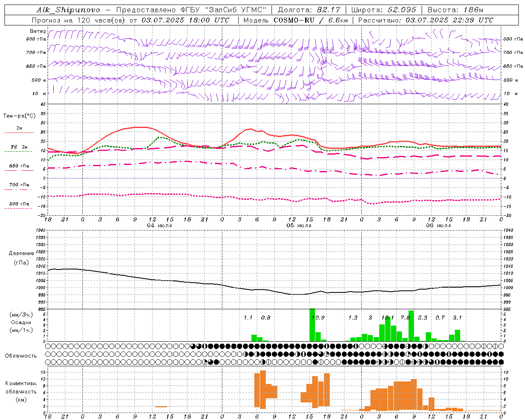This screenshot has width=525, height=420.
Task: Click the (мм/1ч.) precipitation unit label
Action: tap(21, 330)
